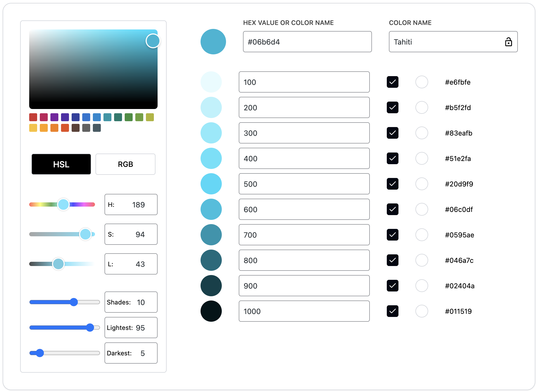Switch to the HSL tab

(x=61, y=164)
